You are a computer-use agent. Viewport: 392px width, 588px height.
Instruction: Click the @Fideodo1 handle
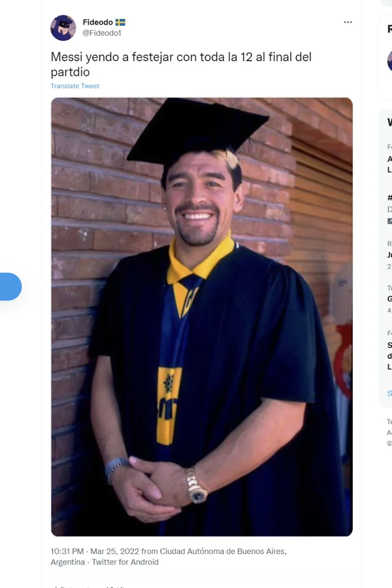102,33
